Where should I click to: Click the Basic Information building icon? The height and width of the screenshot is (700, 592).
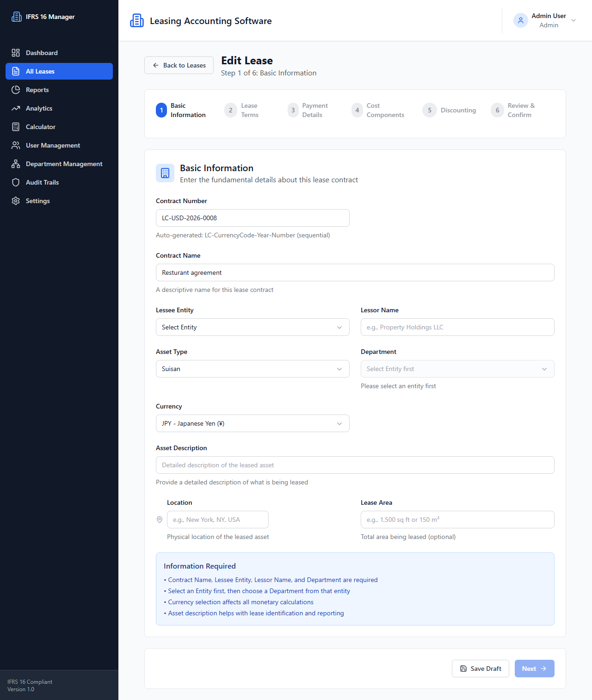[165, 173]
